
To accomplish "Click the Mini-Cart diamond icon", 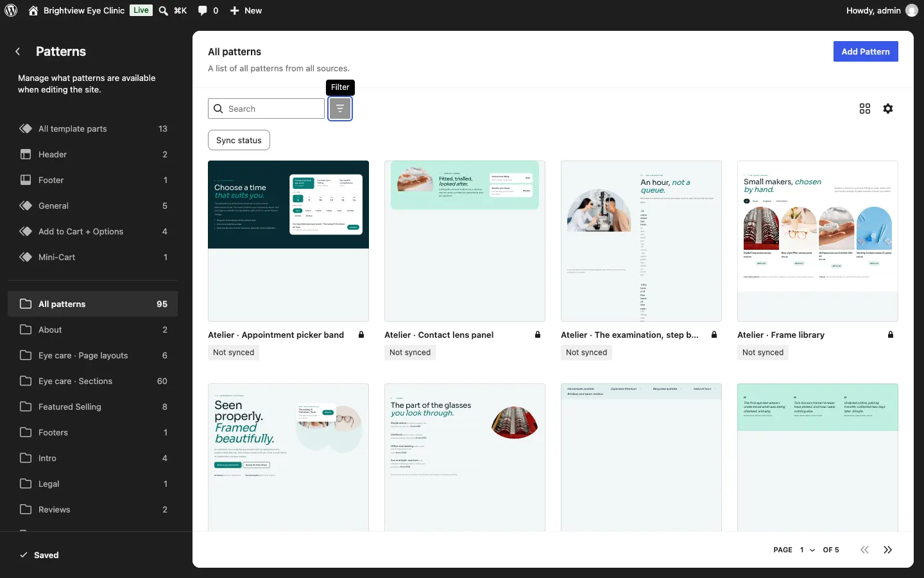I will 26,257.
